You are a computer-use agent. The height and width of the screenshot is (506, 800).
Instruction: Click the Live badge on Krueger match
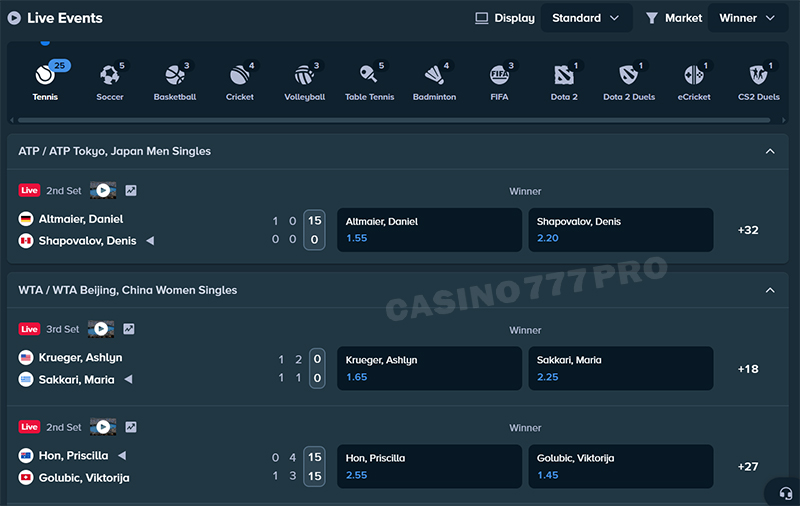(x=30, y=329)
